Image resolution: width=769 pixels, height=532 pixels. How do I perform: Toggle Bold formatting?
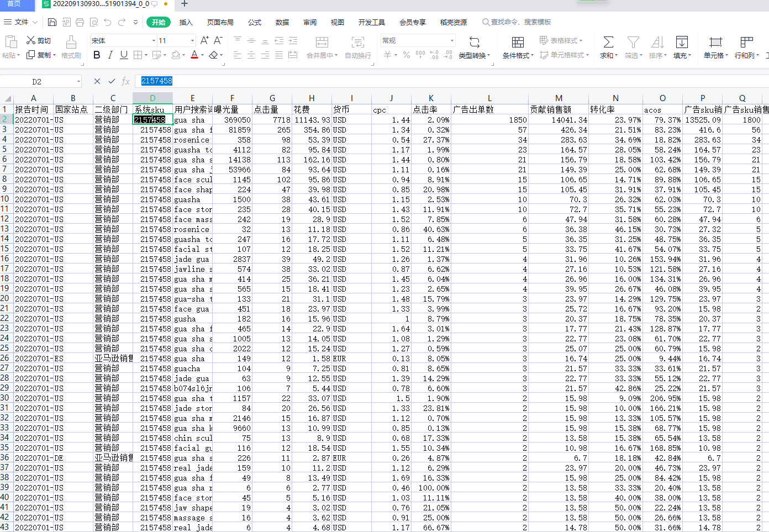click(97, 55)
